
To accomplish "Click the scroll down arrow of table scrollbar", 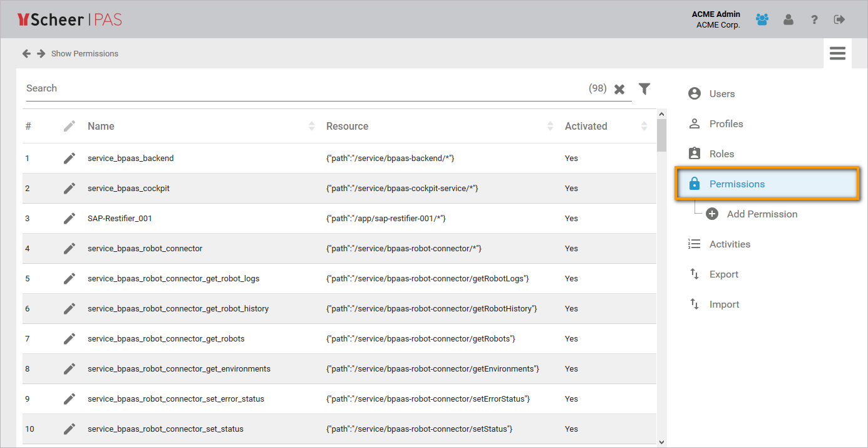I will (x=661, y=442).
